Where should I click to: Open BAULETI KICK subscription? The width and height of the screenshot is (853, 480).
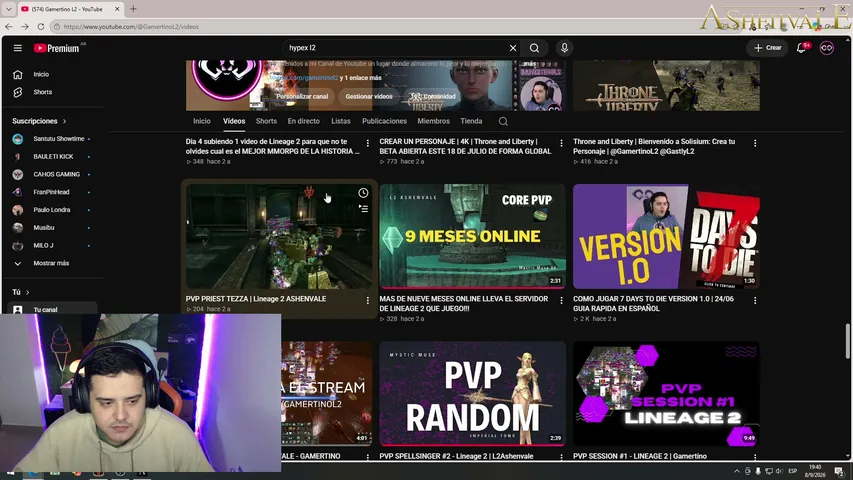(x=53, y=156)
